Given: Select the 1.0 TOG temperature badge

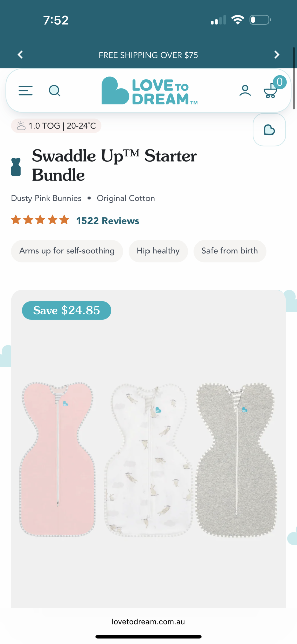Looking at the screenshot, I should click(x=56, y=126).
